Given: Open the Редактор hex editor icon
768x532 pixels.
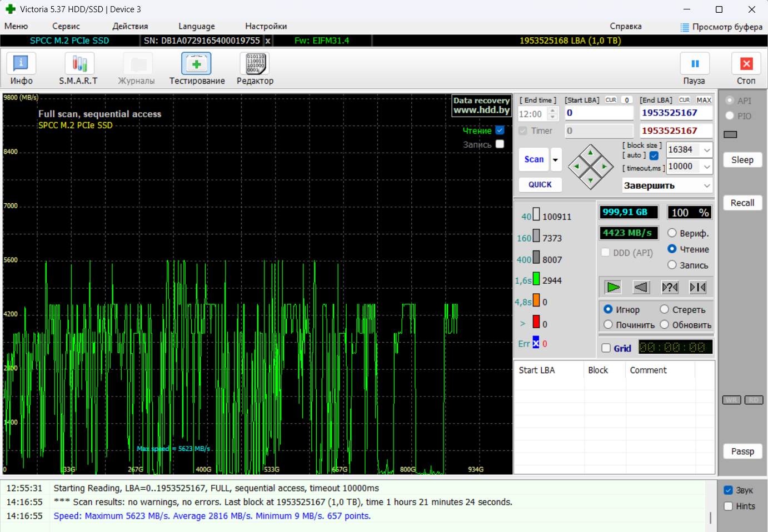Looking at the screenshot, I should [x=255, y=64].
